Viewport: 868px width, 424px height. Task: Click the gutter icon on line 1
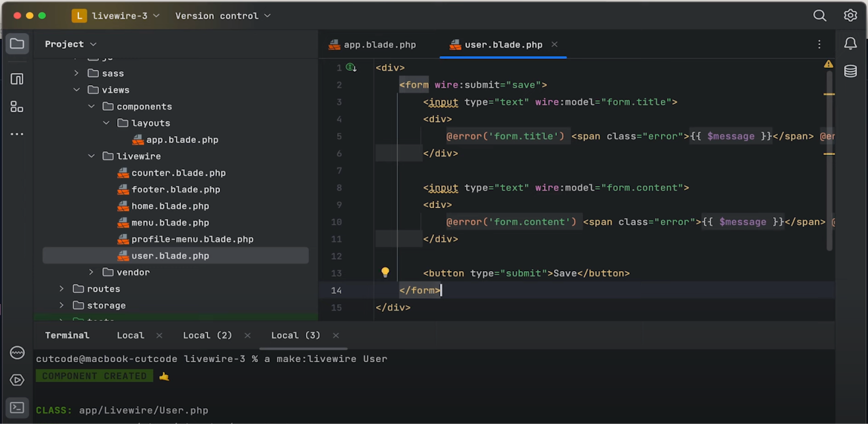click(x=351, y=68)
